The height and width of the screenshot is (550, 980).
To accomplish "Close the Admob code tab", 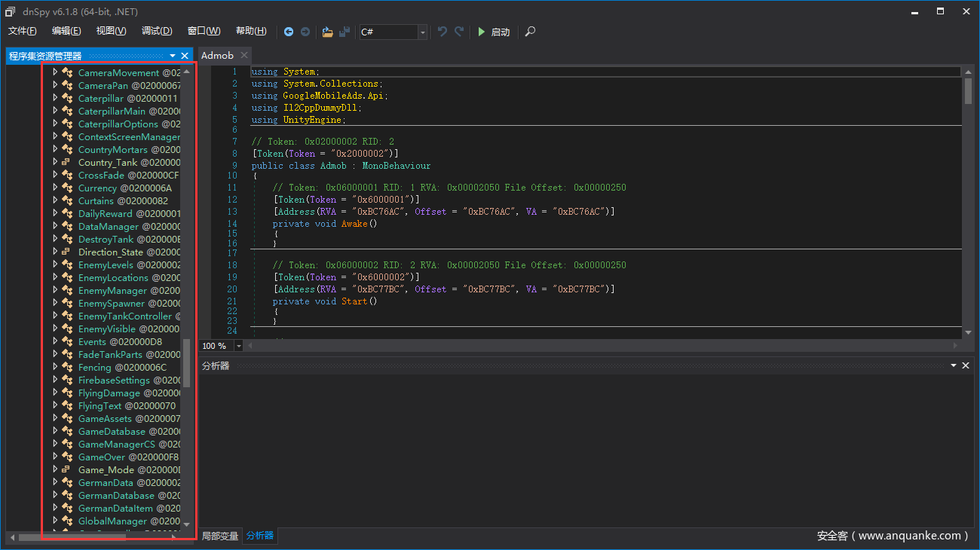I will point(244,55).
